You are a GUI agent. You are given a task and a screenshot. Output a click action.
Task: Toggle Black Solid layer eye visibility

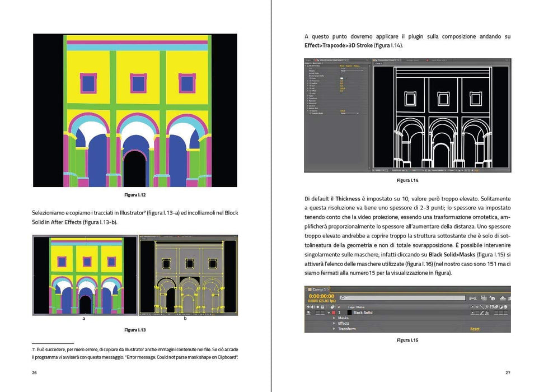[309, 312]
